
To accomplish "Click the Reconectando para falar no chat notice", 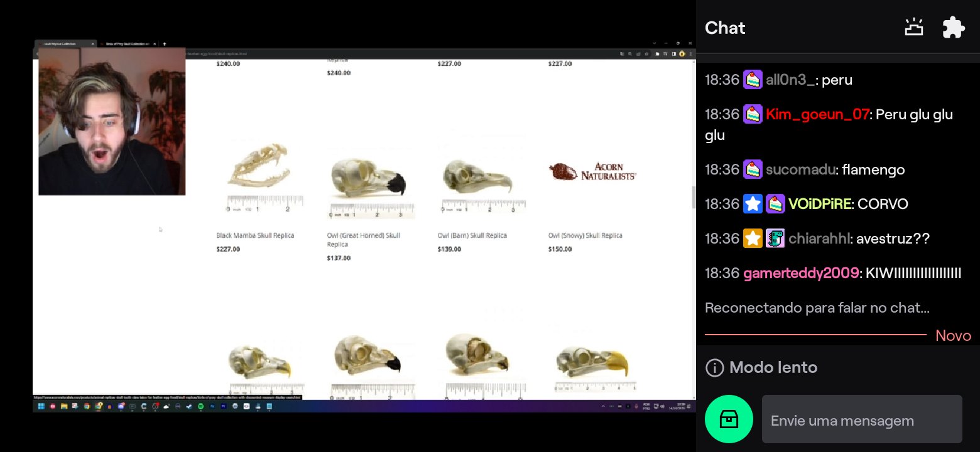I will tap(817, 308).
